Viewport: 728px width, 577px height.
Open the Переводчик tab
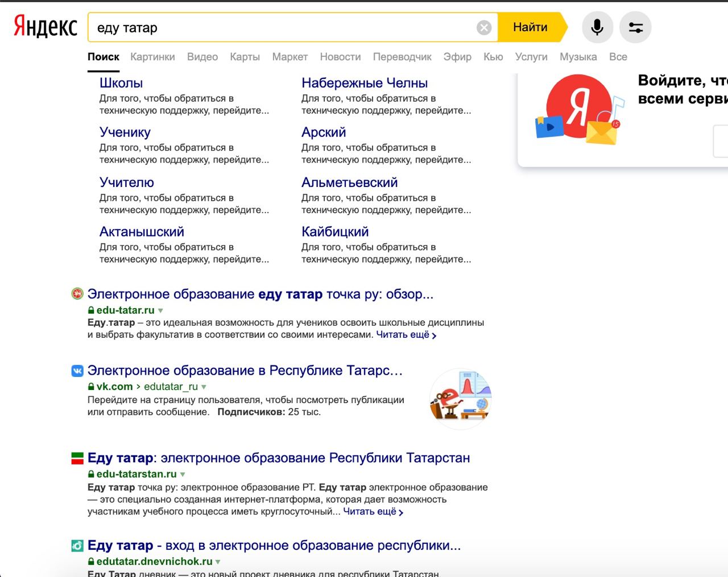[402, 57]
